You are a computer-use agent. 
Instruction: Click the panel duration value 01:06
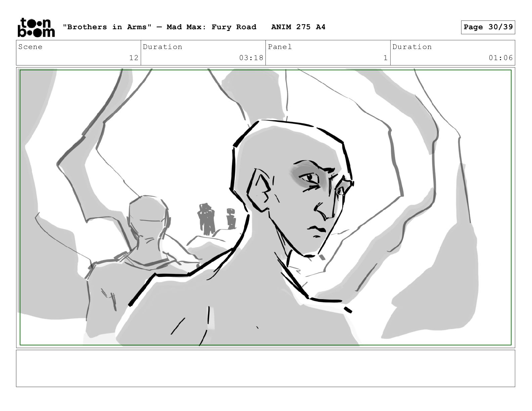[x=501, y=58]
